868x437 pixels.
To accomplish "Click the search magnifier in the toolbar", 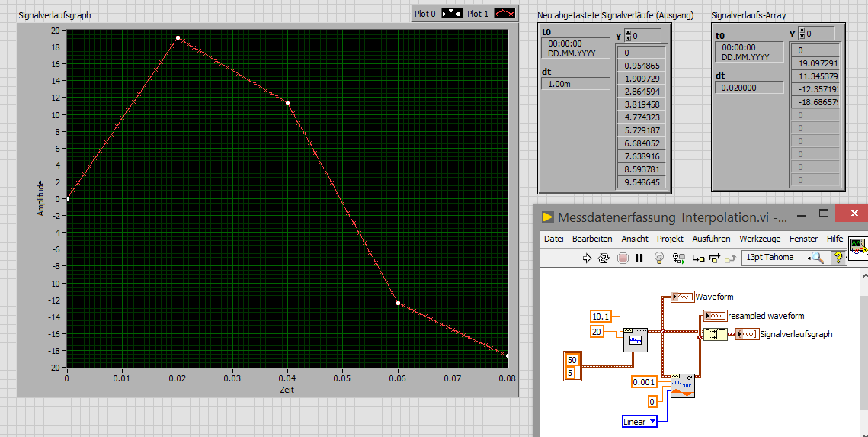I will (818, 259).
